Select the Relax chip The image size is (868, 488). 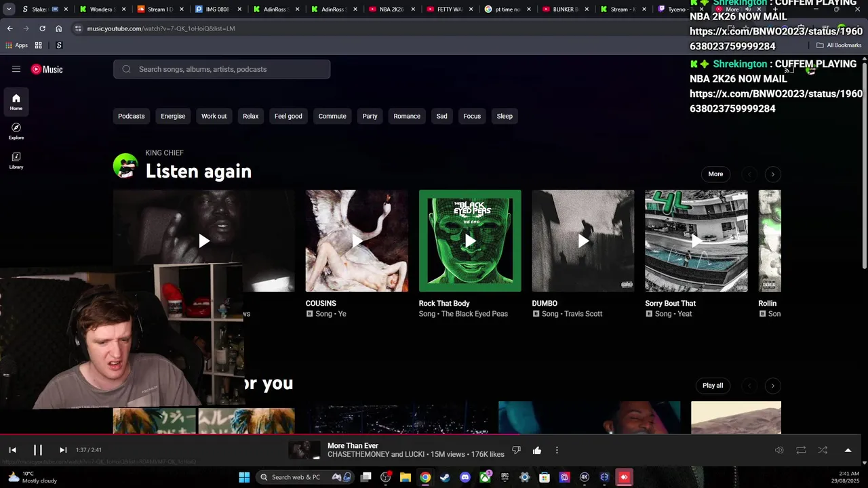click(x=251, y=116)
